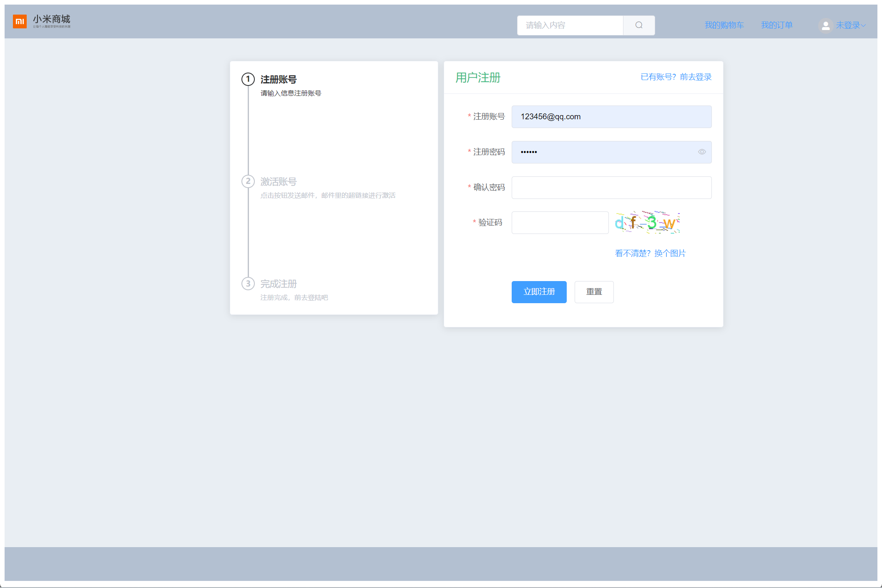Click step 1 circle icon
This screenshot has height=588, width=882.
coord(248,79)
